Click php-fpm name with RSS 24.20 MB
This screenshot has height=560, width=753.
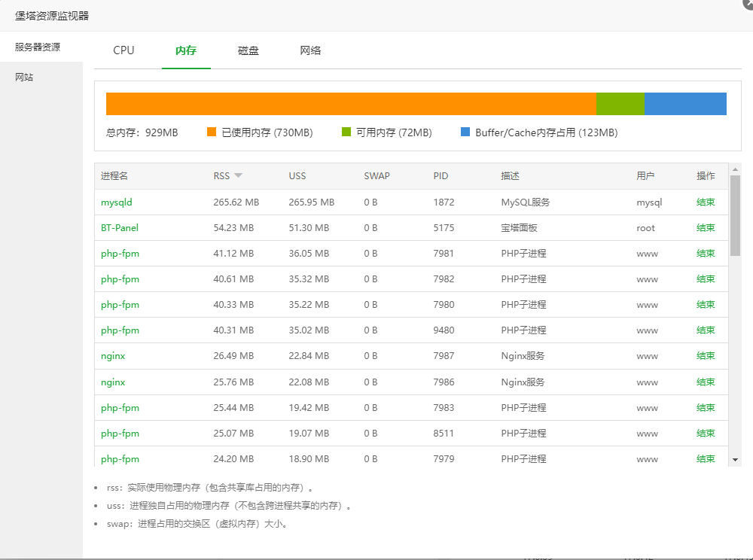tap(120, 459)
